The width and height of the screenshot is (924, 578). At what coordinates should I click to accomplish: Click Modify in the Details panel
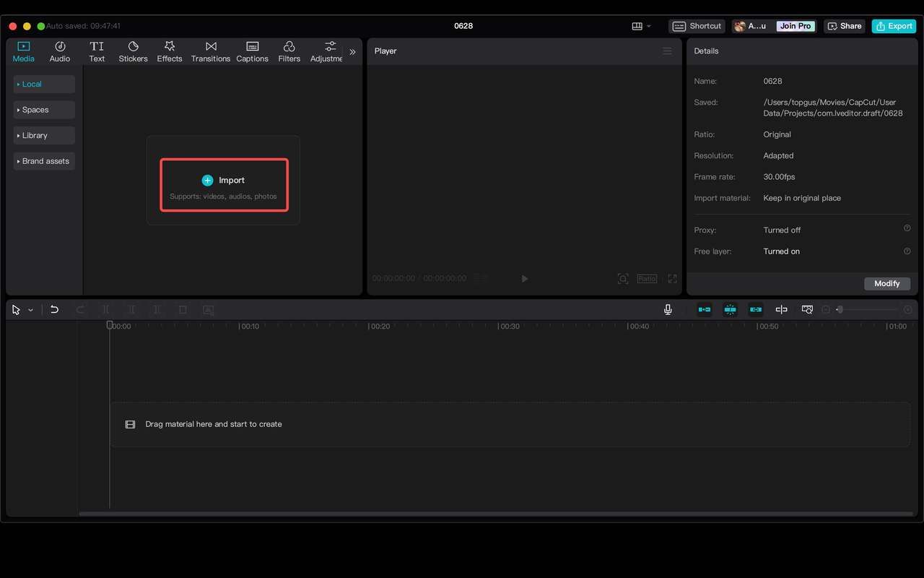click(x=886, y=283)
